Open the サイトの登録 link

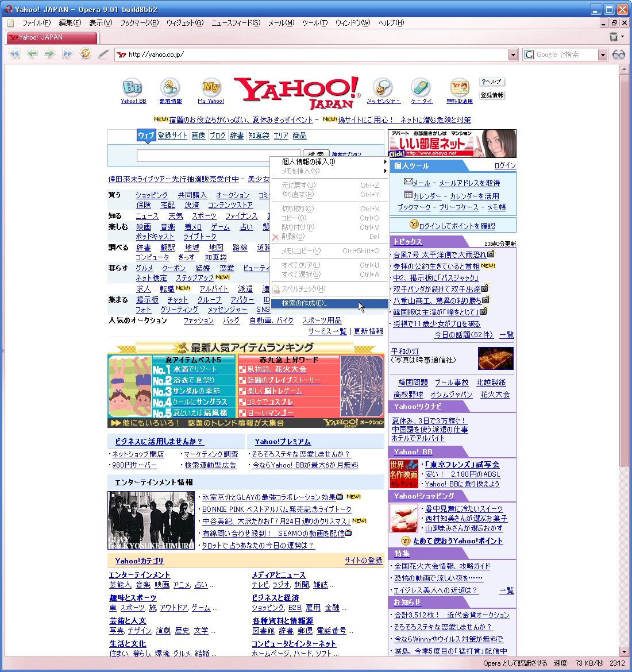tap(363, 560)
